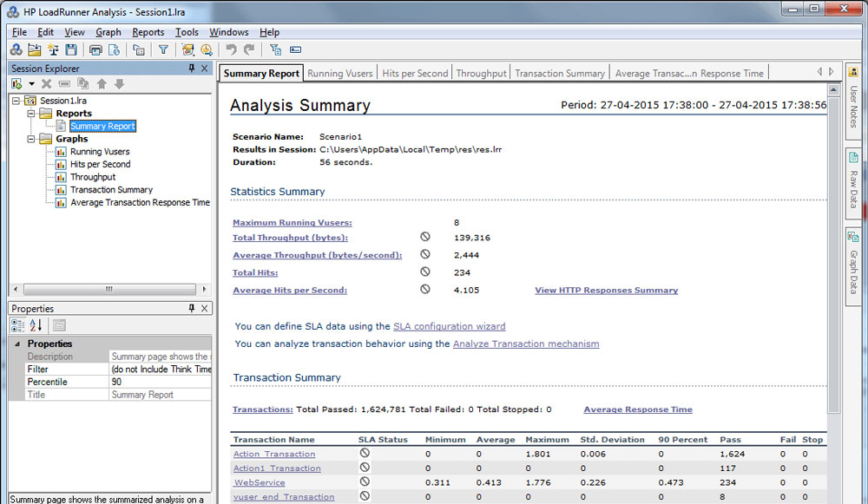Viewport: 868px width, 504px height.
Task: Click the Analyze Transaction mechanism link
Action: (526, 344)
